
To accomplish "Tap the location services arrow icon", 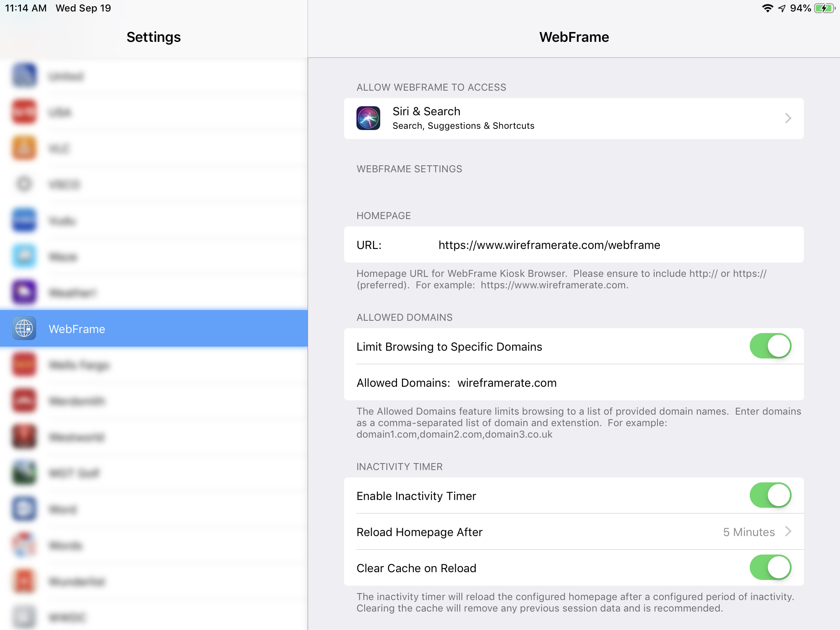I will 782,8.
